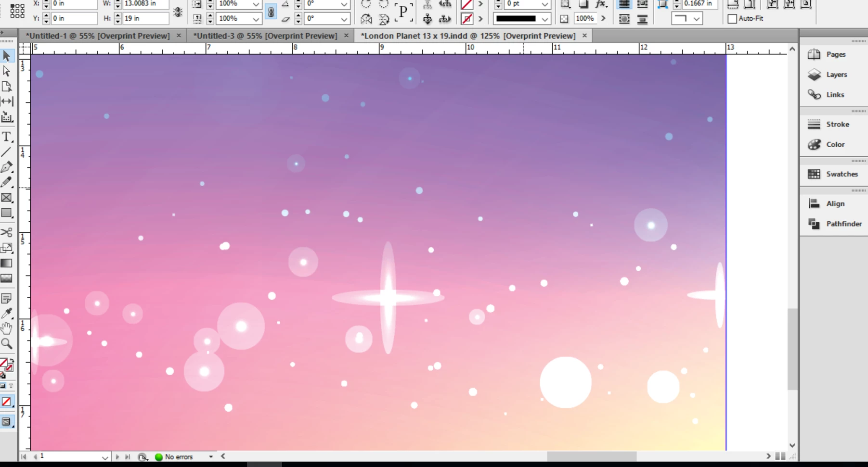The width and height of the screenshot is (868, 467).
Task: Select the Content Collector tool
Action: (7, 117)
